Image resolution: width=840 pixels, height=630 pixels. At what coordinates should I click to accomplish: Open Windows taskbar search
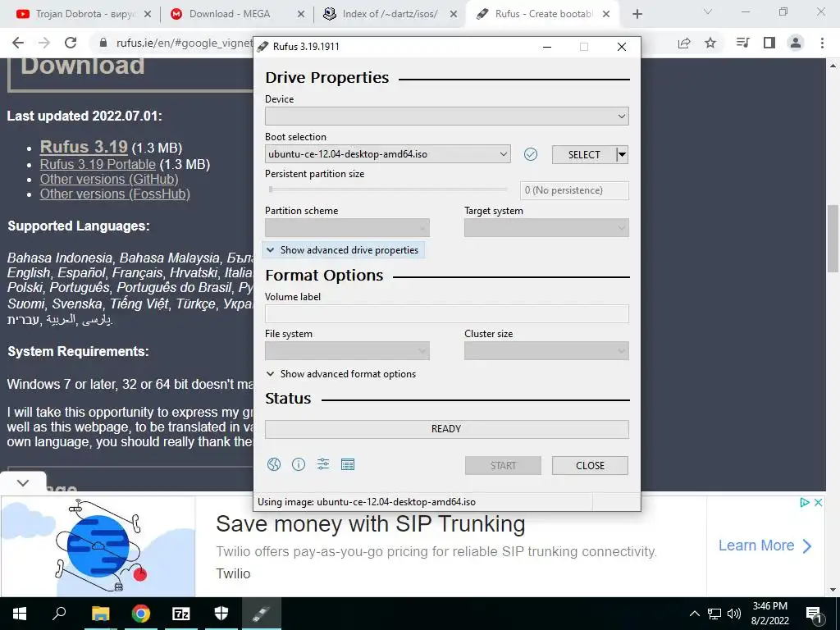(59, 614)
